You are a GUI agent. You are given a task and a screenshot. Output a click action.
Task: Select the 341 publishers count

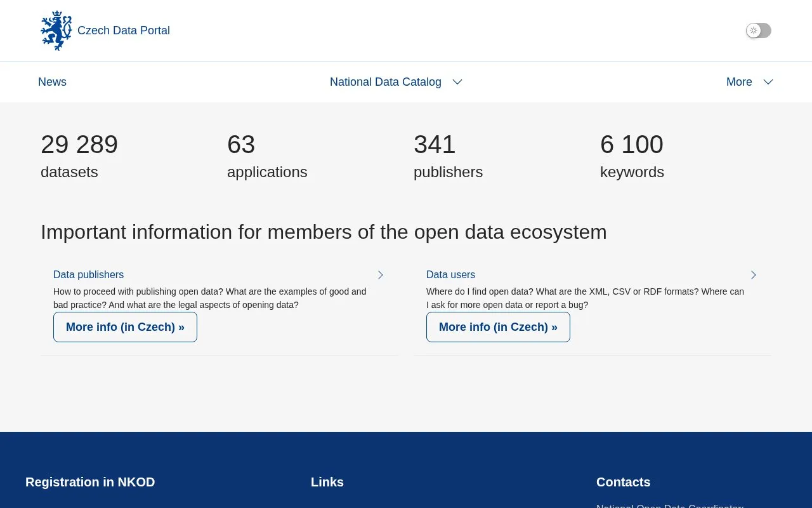coord(435,145)
